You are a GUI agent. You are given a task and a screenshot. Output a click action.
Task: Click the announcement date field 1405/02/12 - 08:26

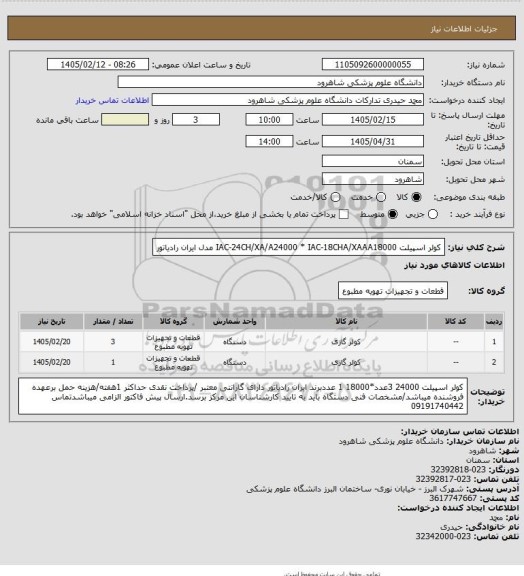pyautogui.click(x=98, y=64)
